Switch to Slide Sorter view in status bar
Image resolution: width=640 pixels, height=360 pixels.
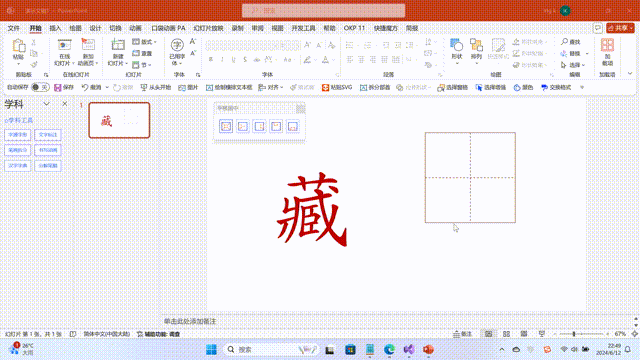pyautogui.click(x=507, y=334)
